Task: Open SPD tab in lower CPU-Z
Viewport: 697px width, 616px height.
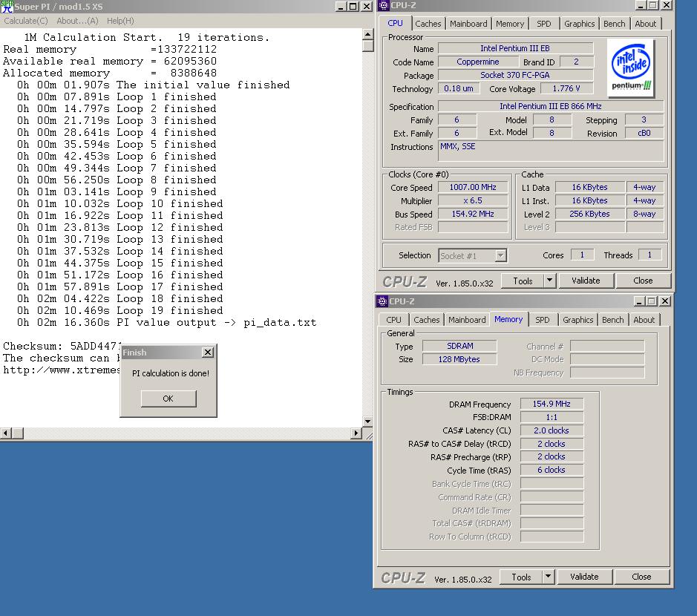Action: [x=543, y=320]
